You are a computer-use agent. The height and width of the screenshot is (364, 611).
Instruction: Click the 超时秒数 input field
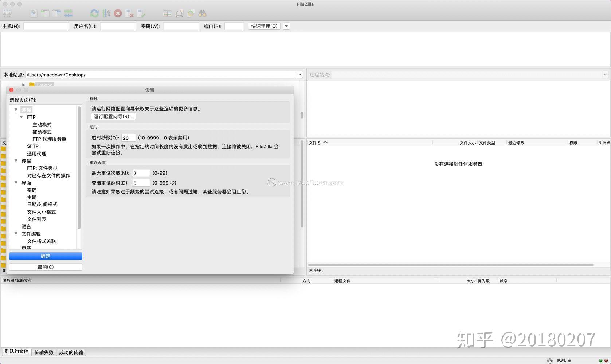coord(128,138)
